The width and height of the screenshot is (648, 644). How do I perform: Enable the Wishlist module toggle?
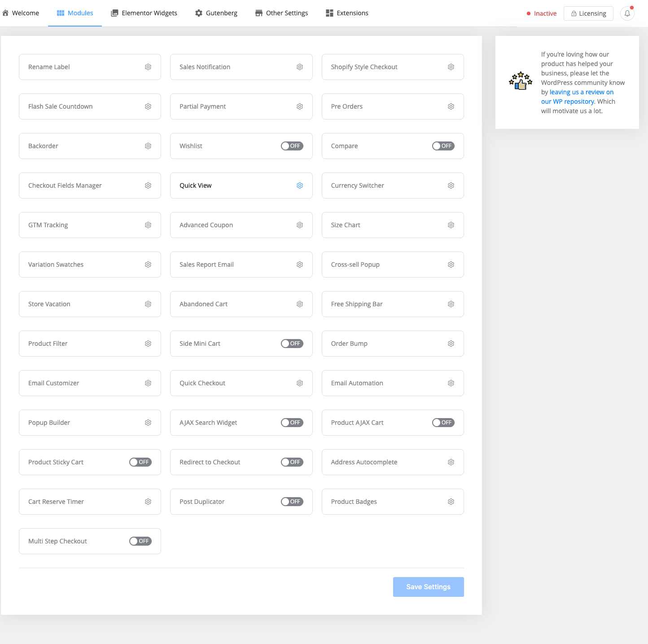pos(292,146)
